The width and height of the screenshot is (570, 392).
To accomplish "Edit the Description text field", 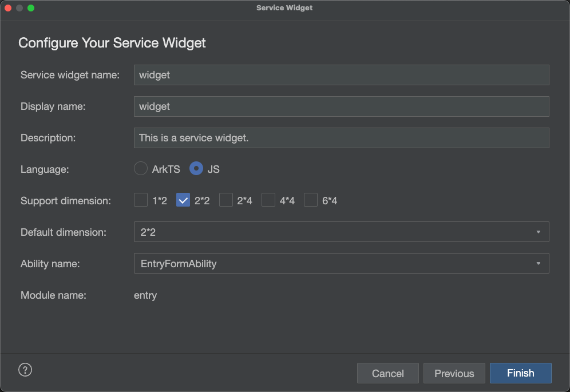I will (x=341, y=138).
